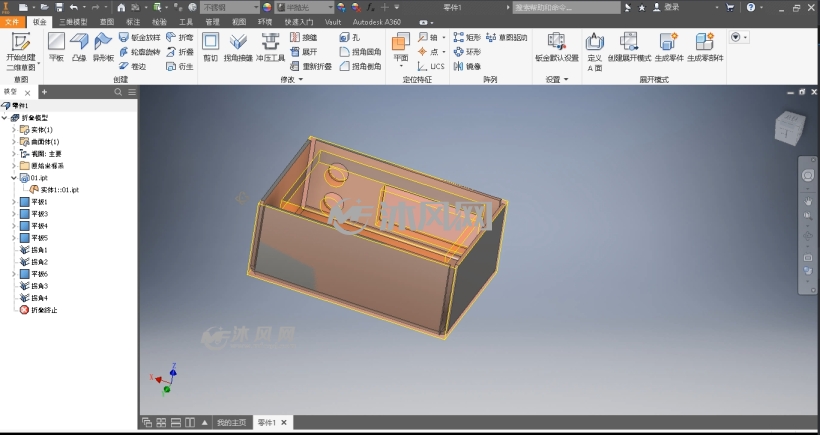Select the 凸缘 (Flange) tool
The height and width of the screenshot is (435, 820).
pyautogui.click(x=79, y=47)
